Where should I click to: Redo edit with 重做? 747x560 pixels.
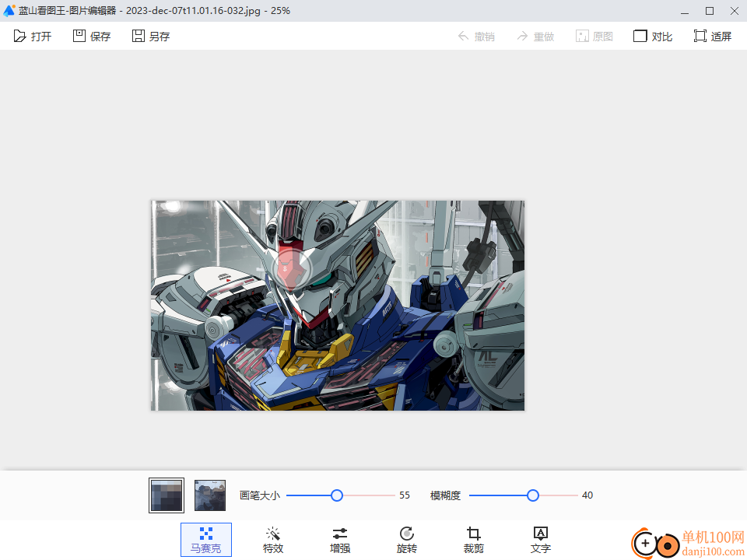tap(535, 37)
